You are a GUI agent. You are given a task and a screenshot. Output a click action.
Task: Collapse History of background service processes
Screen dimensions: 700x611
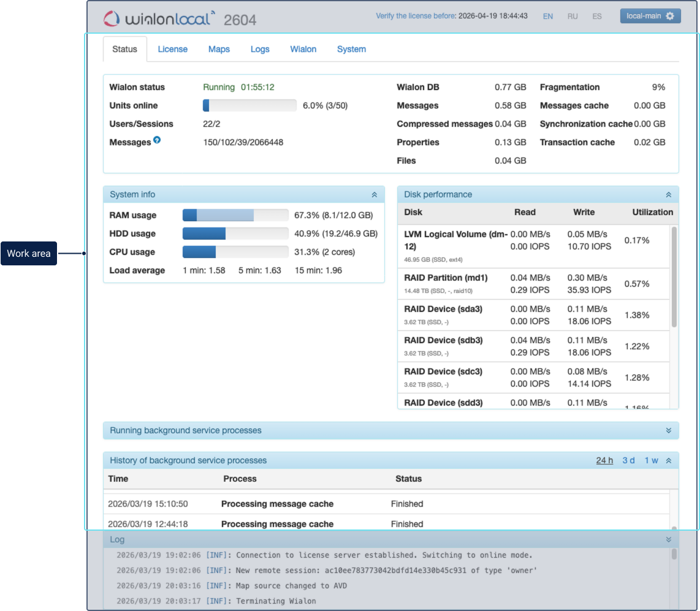(668, 461)
